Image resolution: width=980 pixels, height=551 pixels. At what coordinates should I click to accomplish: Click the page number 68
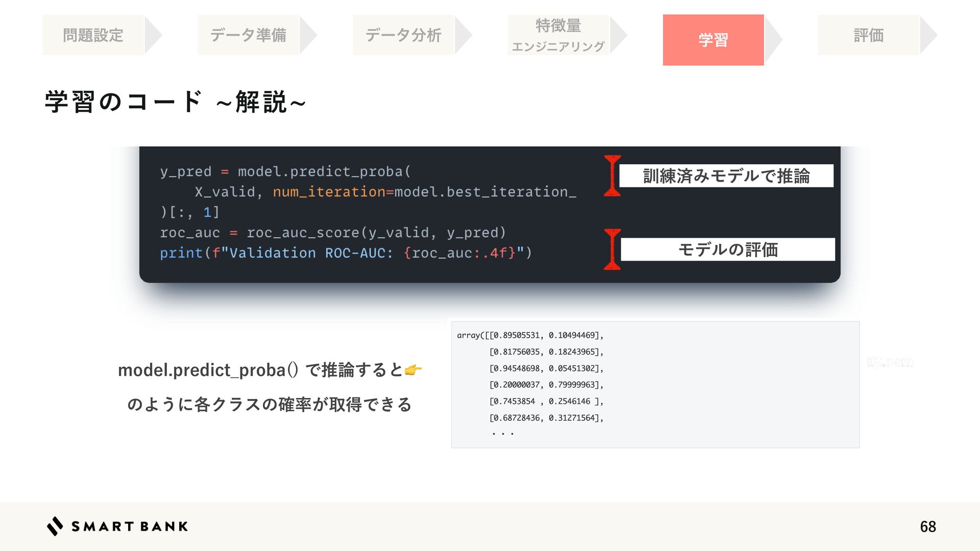[x=927, y=527]
